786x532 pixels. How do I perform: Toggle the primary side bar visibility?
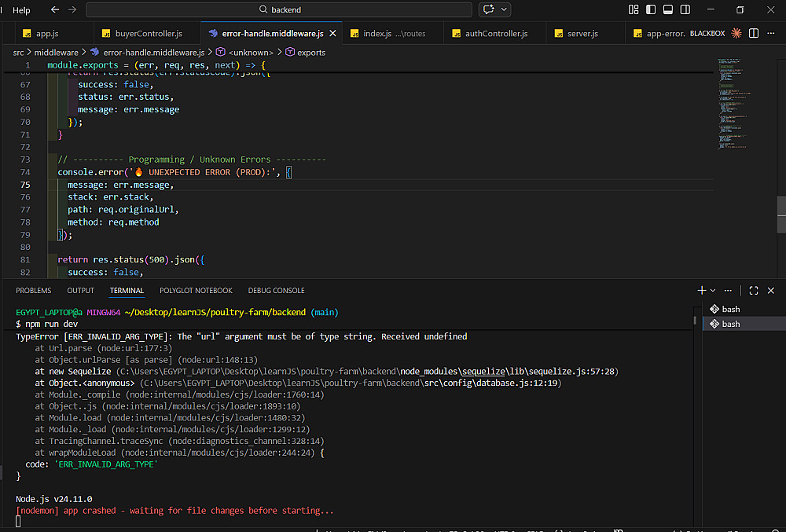tap(651, 9)
